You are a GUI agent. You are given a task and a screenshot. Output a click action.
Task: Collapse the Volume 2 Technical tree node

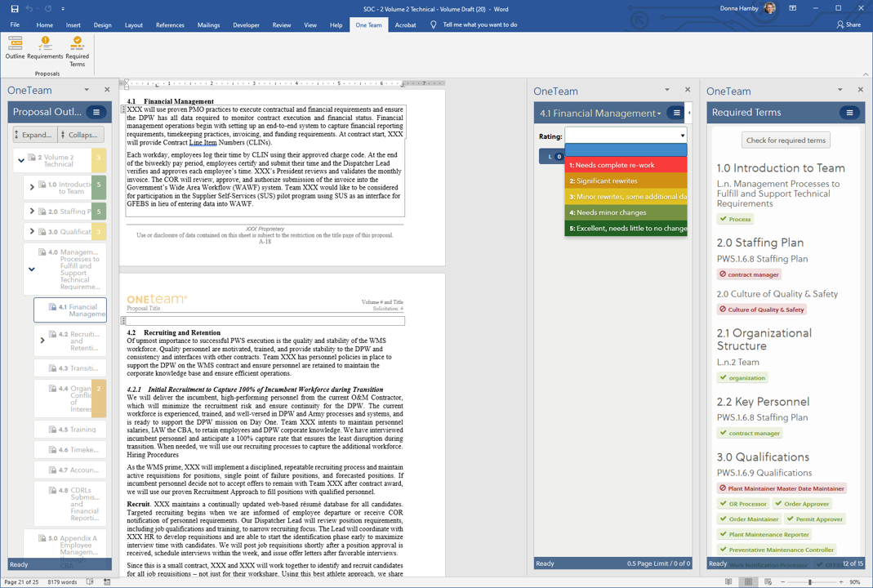(x=21, y=160)
